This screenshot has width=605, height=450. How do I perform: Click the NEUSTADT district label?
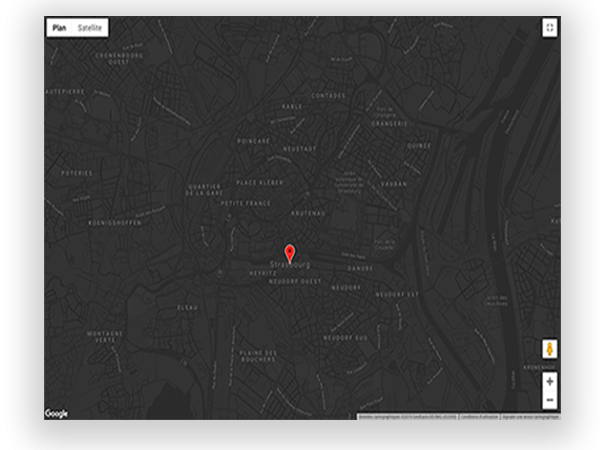[x=300, y=149]
